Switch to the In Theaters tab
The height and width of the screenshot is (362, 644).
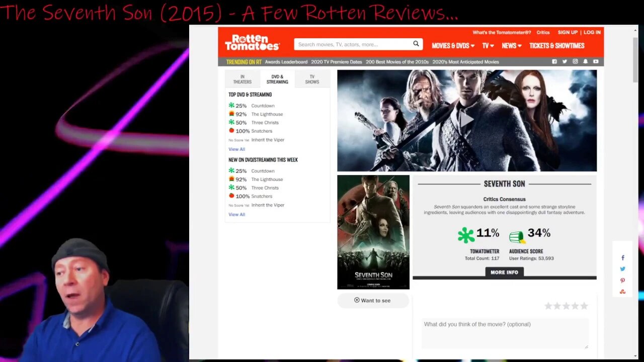click(242, 79)
